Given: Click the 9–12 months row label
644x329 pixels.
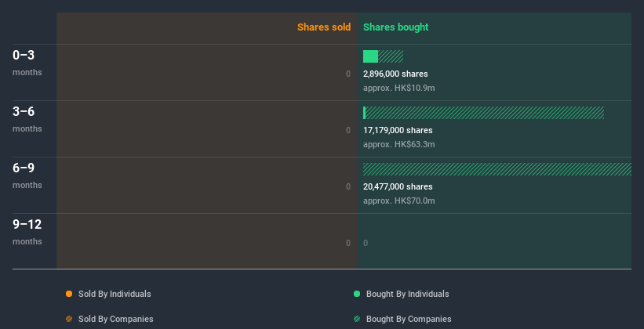Looking at the screenshot, I should pyautogui.click(x=27, y=232).
